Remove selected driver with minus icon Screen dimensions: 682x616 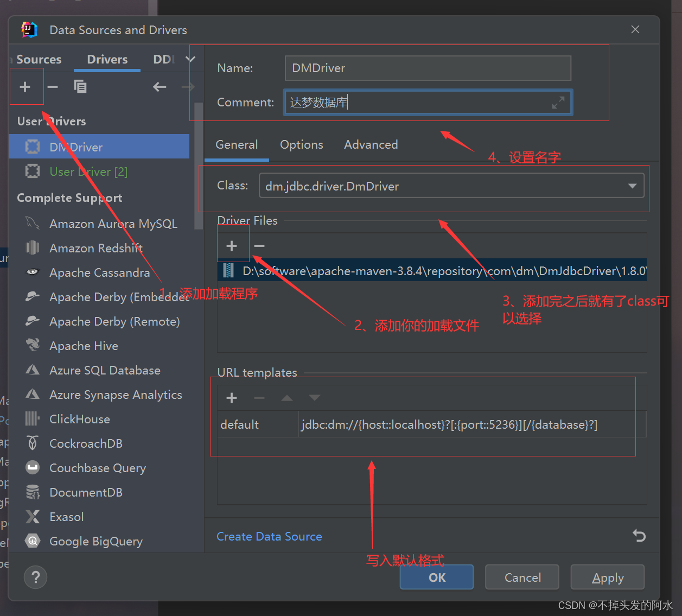53,87
